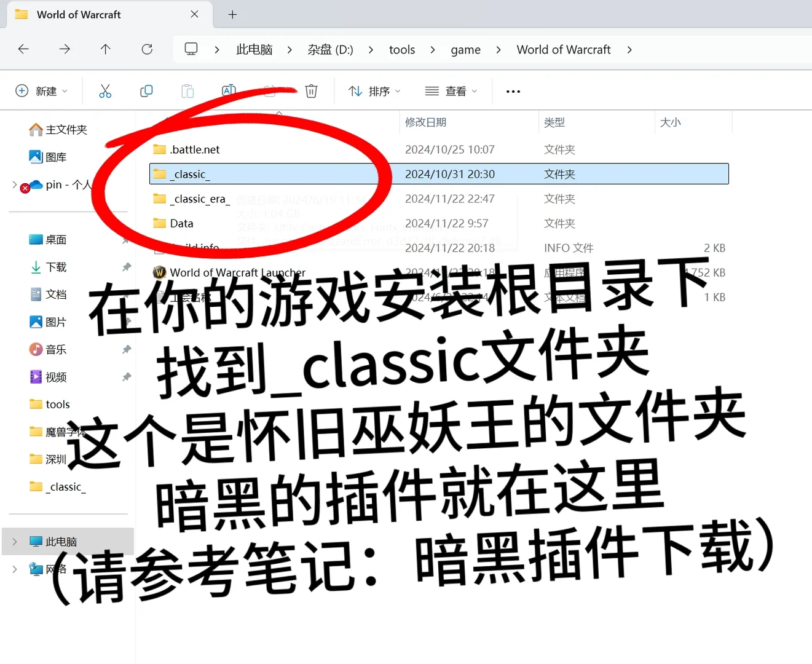Click 此电脑 in the address bar
This screenshot has height=664, width=812.
pyautogui.click(x=254, y=50)
